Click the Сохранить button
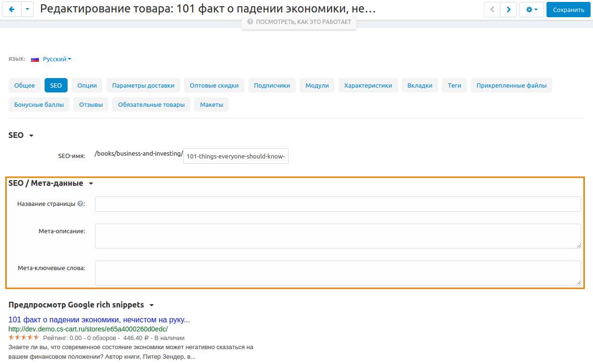 click(568, 10)
